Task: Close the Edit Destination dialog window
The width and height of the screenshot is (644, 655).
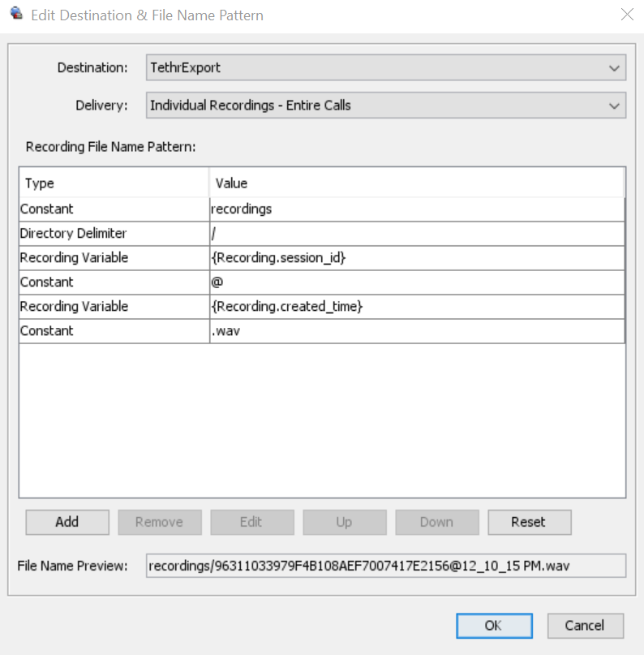Action: click(626, 15)
